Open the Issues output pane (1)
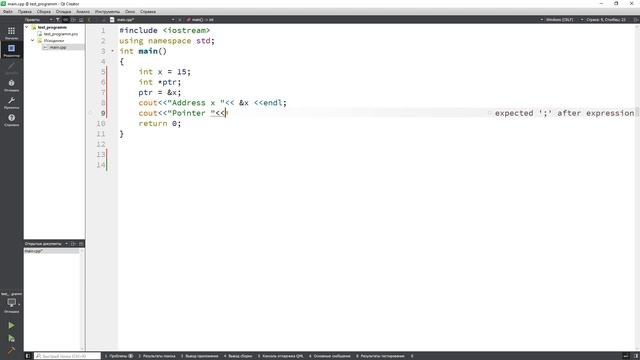640x360 pixels. pos(119,356)
